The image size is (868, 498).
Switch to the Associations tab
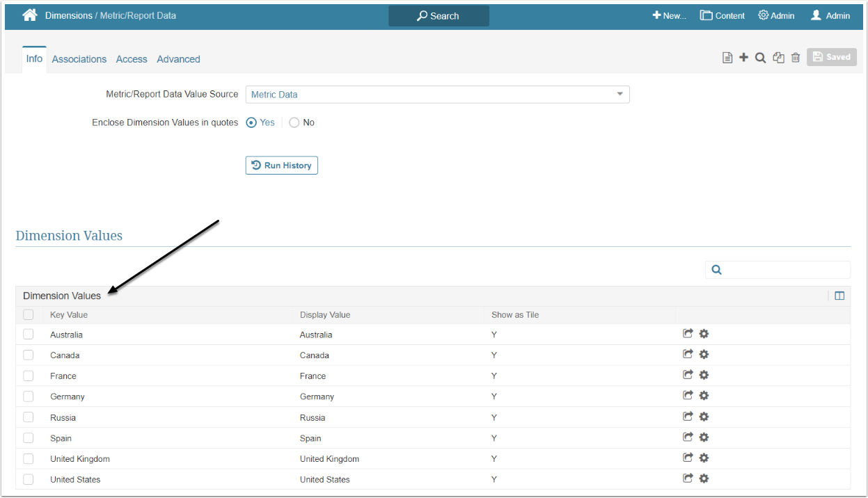tap(79, 59)
